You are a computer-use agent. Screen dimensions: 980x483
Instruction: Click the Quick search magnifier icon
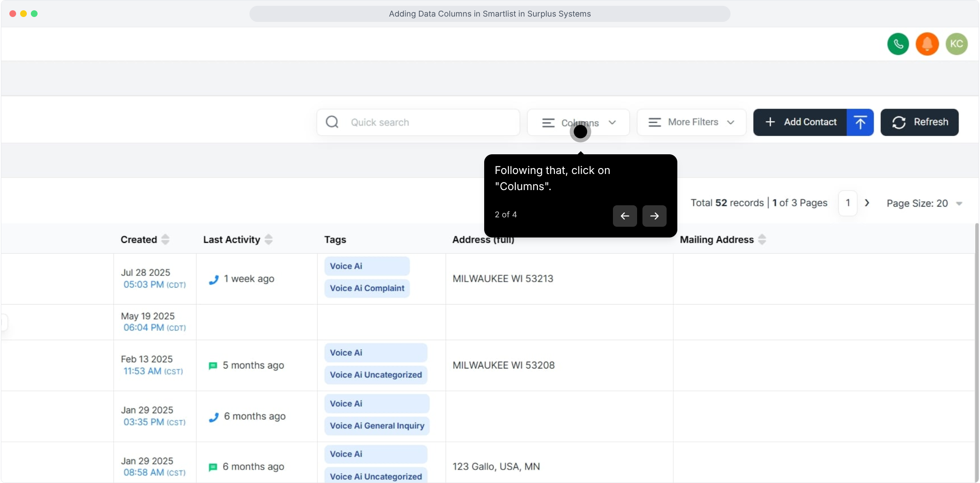(332, 122)
